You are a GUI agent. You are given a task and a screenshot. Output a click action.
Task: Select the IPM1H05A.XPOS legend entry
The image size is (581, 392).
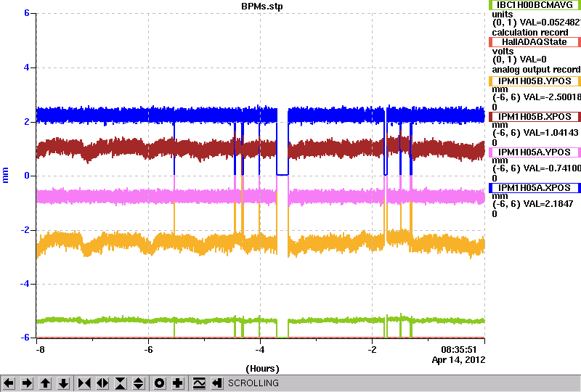(535, 188)
